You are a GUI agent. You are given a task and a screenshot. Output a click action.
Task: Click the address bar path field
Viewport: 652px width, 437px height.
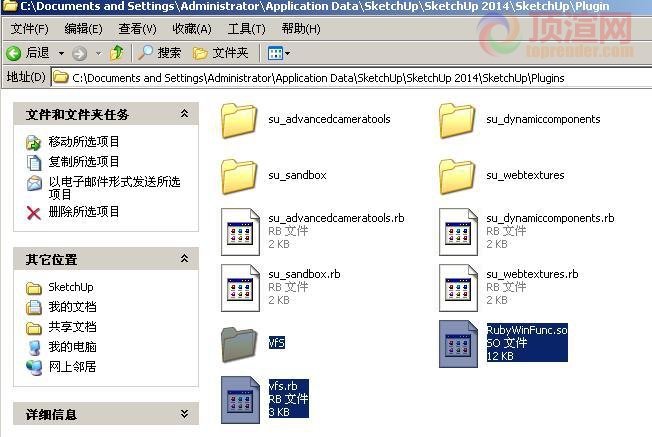(351, 78)
